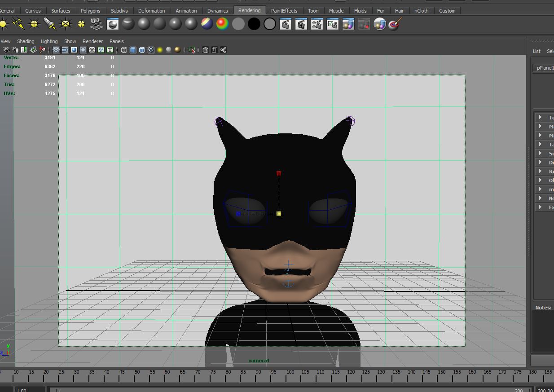Click the image plane icon in panel toolbar
The width and height of the screenshot is (554, 392).
(x=33, y=50)
